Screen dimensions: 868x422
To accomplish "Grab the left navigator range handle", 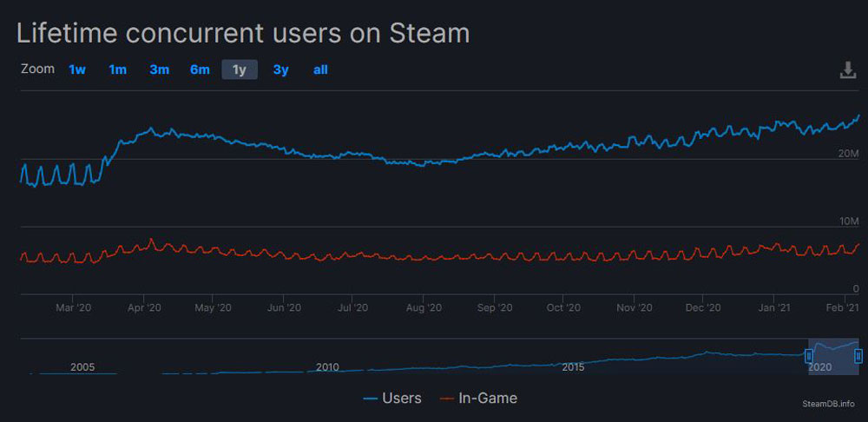I will click(x=809, y=356).
